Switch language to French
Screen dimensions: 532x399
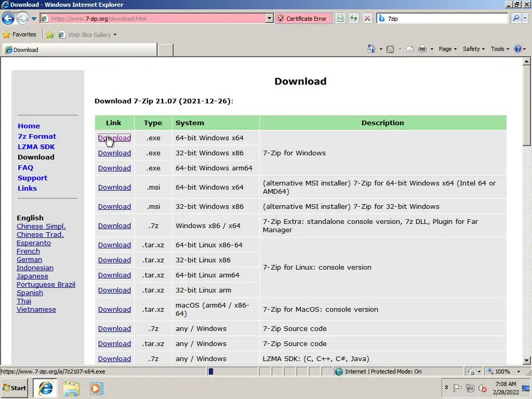28,251
